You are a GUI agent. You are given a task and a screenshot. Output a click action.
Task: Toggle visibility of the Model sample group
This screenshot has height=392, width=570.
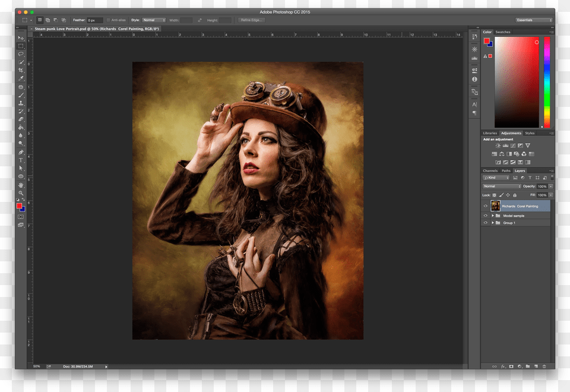(x=485, y=216)
